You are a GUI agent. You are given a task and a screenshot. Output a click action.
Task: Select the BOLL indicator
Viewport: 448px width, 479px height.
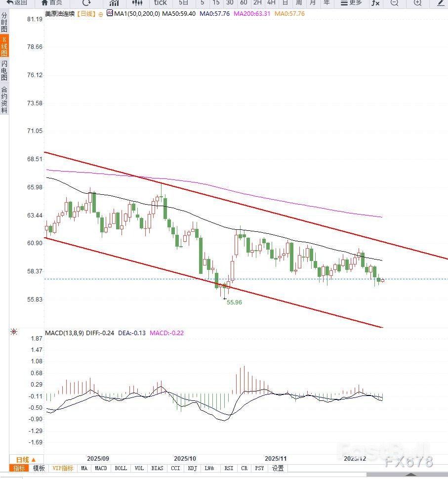pos(121,468)
